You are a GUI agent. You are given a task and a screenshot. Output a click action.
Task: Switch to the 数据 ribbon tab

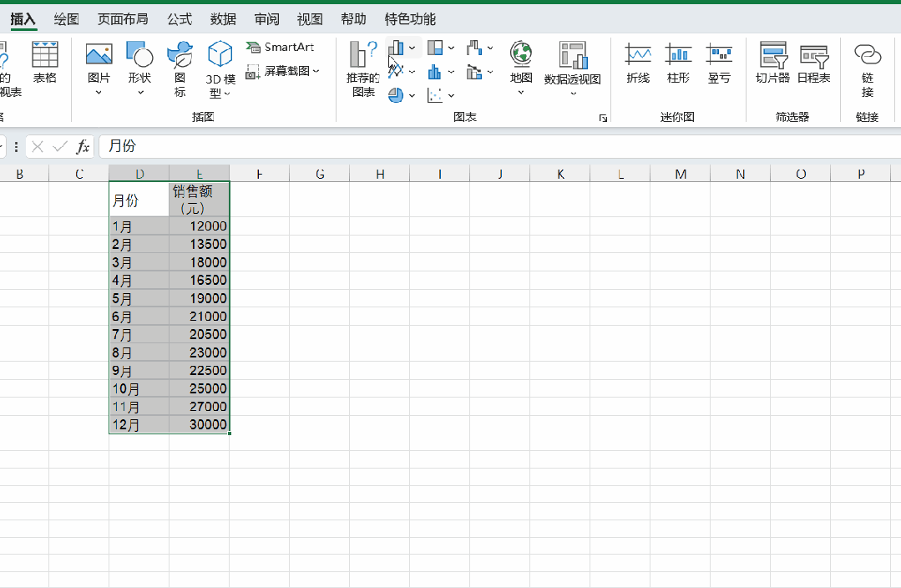coord(223,19)
